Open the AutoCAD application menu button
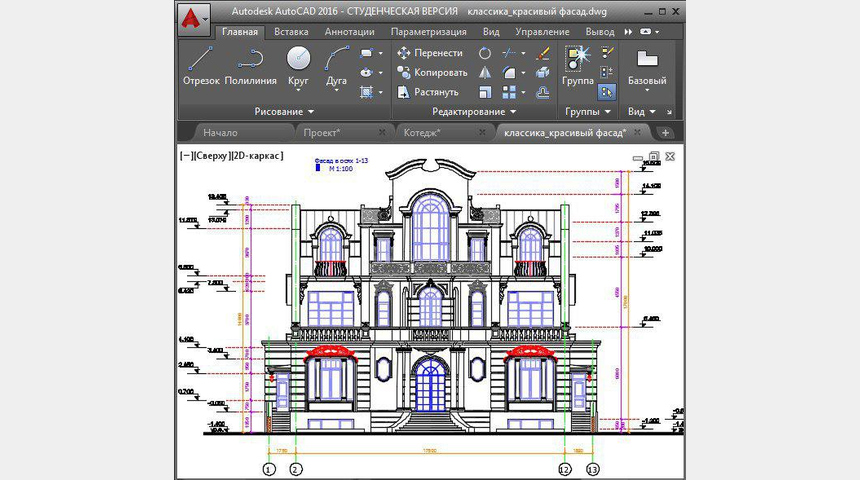 pos(193,20)
